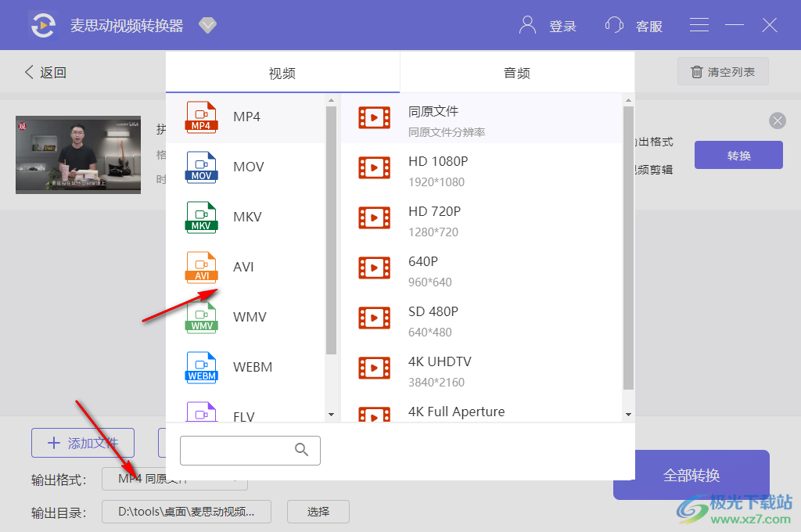
Task: Click film icon beside 4K UHDTV
Action: (x=374, y=368)
